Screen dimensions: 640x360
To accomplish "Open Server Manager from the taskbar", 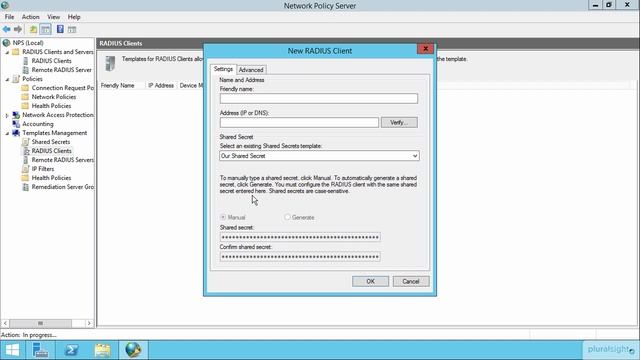I will click(x=40, y=350).
